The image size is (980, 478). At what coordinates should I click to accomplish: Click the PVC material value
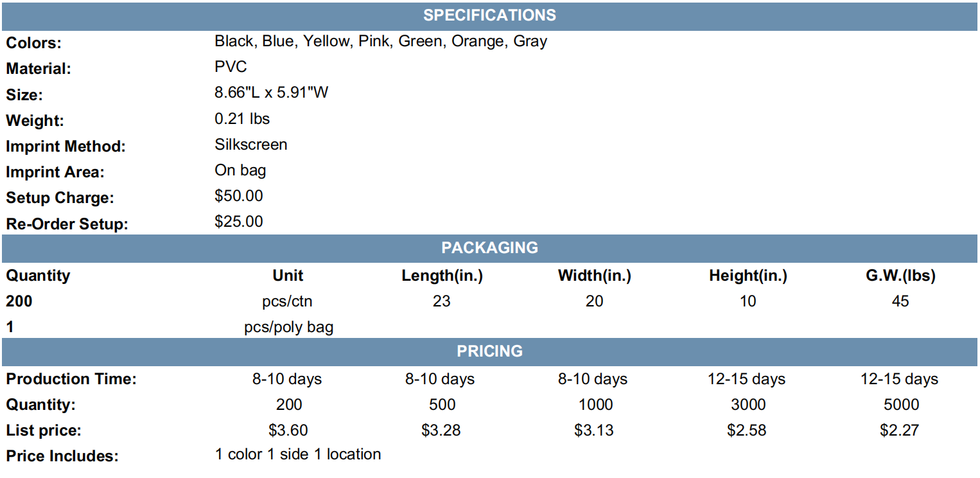coord(231,67)
